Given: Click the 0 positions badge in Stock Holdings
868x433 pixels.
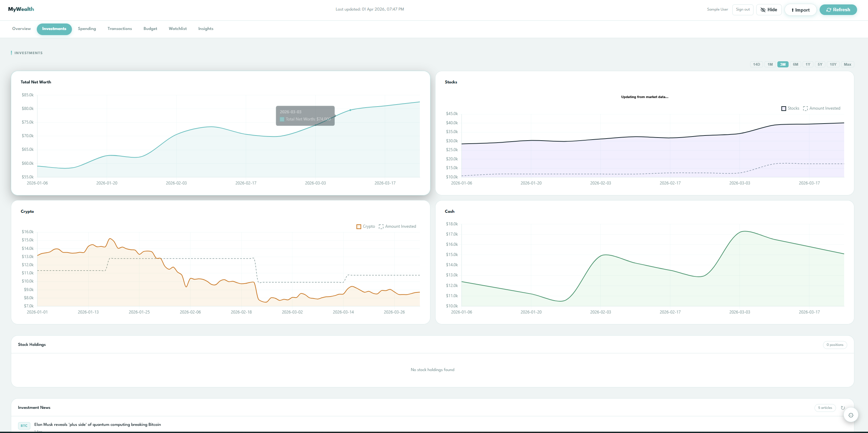Looking at the screenshot, I should (x=835, y=344).
